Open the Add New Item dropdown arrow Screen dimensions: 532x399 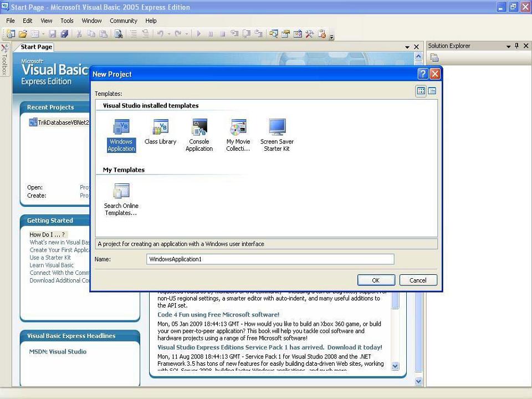(43, 34)
